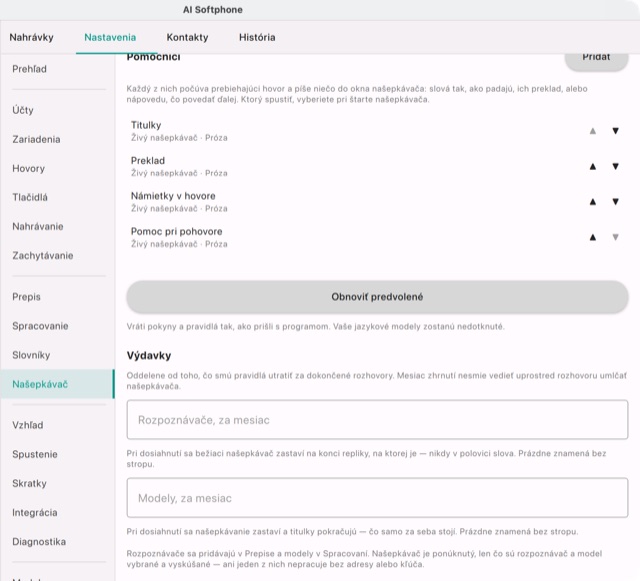Select Tlačidlá sidebar item

[58, 197]
